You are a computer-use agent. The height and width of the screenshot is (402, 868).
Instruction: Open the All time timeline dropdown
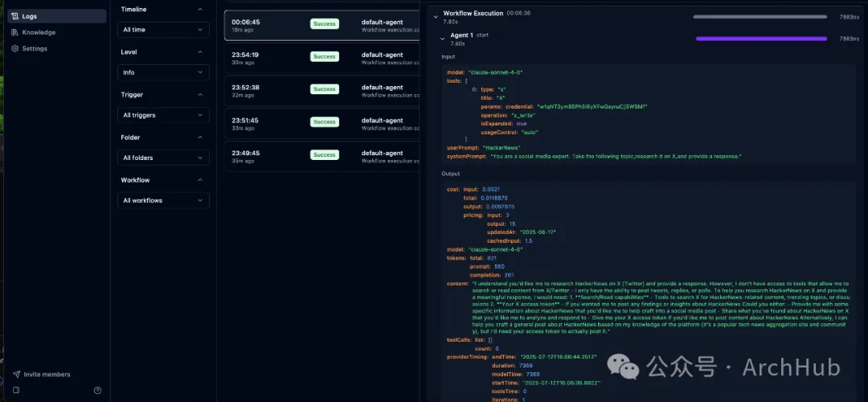163,30
